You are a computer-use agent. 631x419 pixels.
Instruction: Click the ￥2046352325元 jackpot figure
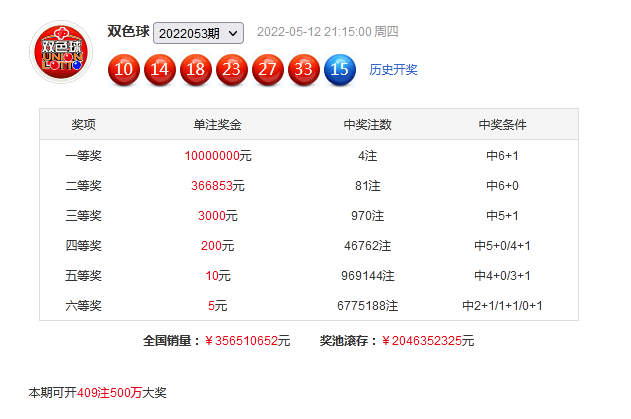click(x=428, y=341)
